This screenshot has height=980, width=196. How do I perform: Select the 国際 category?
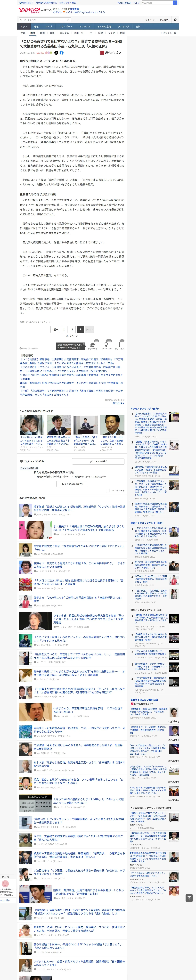[42, 33]
